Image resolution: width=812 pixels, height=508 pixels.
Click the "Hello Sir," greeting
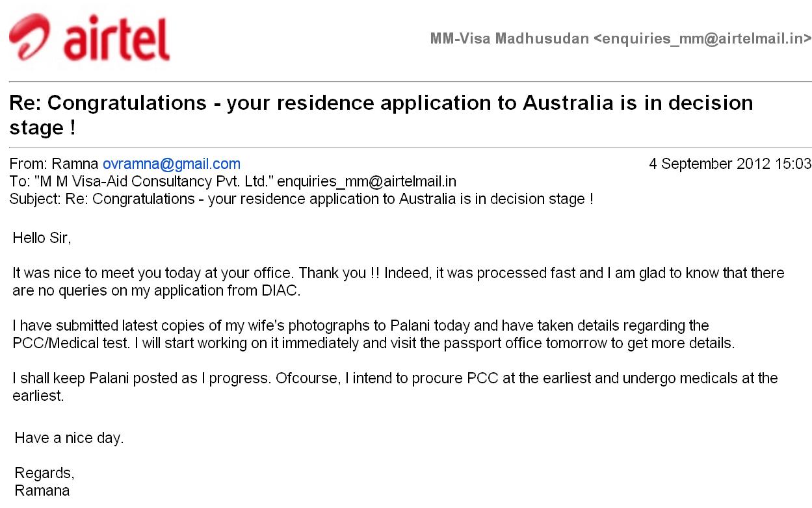click(42, 238)
